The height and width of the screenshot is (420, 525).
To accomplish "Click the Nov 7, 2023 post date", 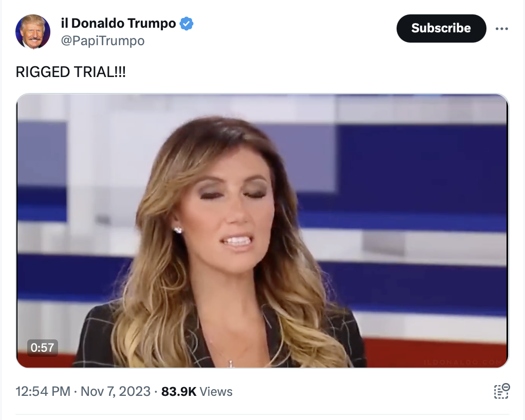I will click(x=116, y=391).
